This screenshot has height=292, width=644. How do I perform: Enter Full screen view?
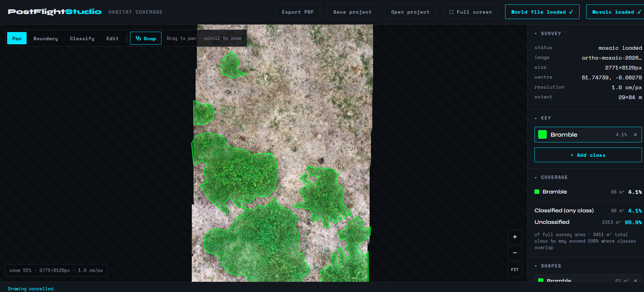(x=470, y=12)
